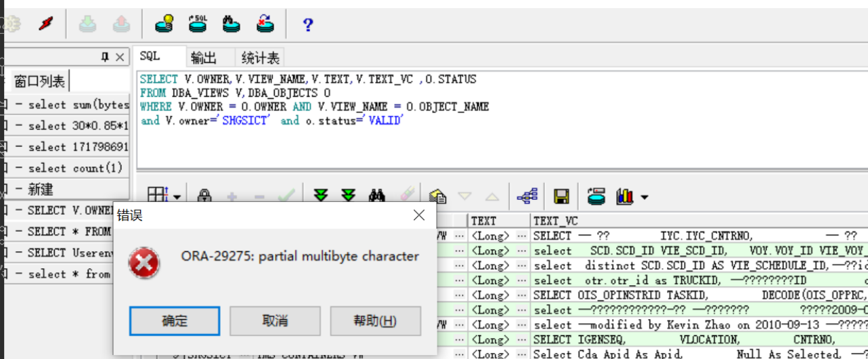Click the padlock edit-data icon
The height and width of the screenshot is (359, 868).
(204, 196)
